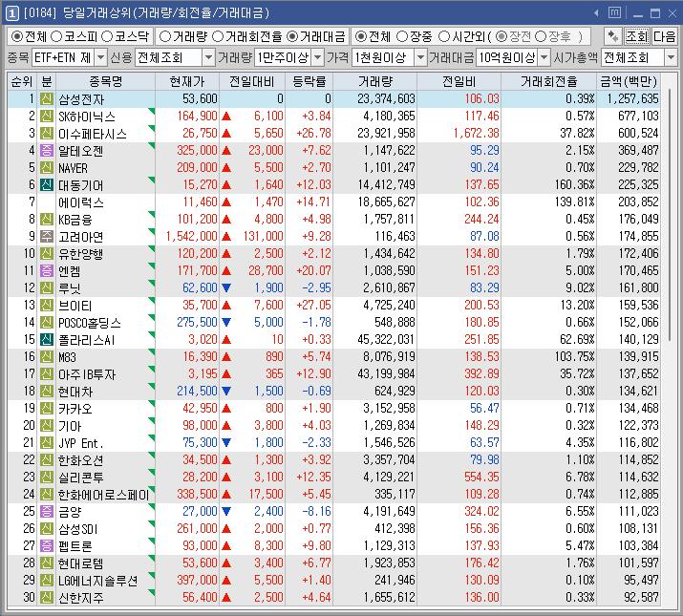
Task: Select the 코스닥 radio button
Action: click(x=107, y=36)
